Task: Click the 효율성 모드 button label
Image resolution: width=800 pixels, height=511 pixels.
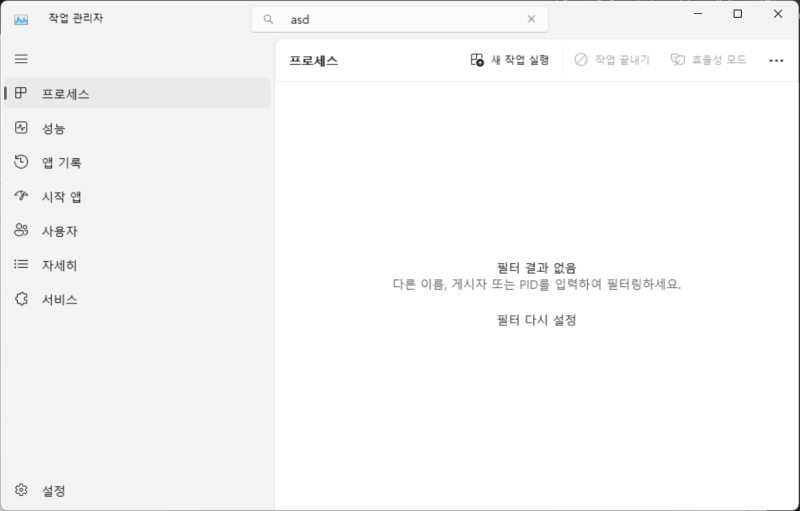Action: [719, 60]
